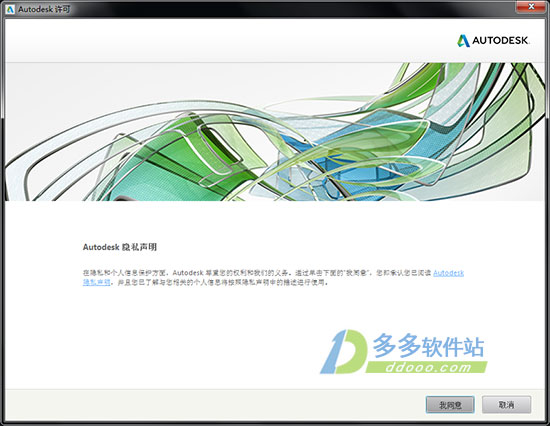Close the Autodesk 许可 window
This screenshot has width=550, height=426.
[x=531, y=7]
